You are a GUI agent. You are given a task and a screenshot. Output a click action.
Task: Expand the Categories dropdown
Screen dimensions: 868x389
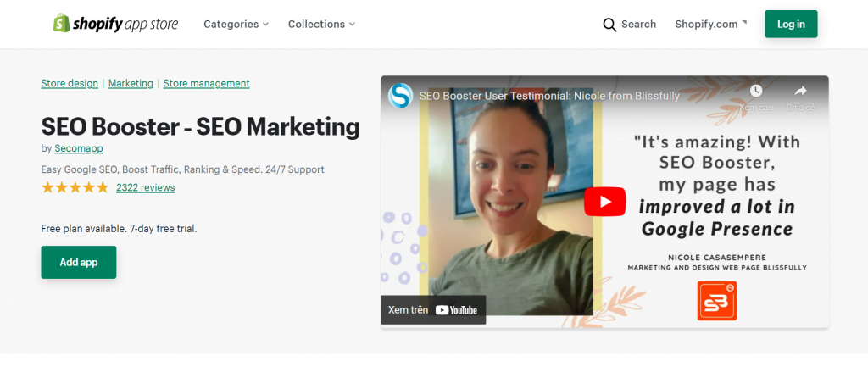coord(236,25)
